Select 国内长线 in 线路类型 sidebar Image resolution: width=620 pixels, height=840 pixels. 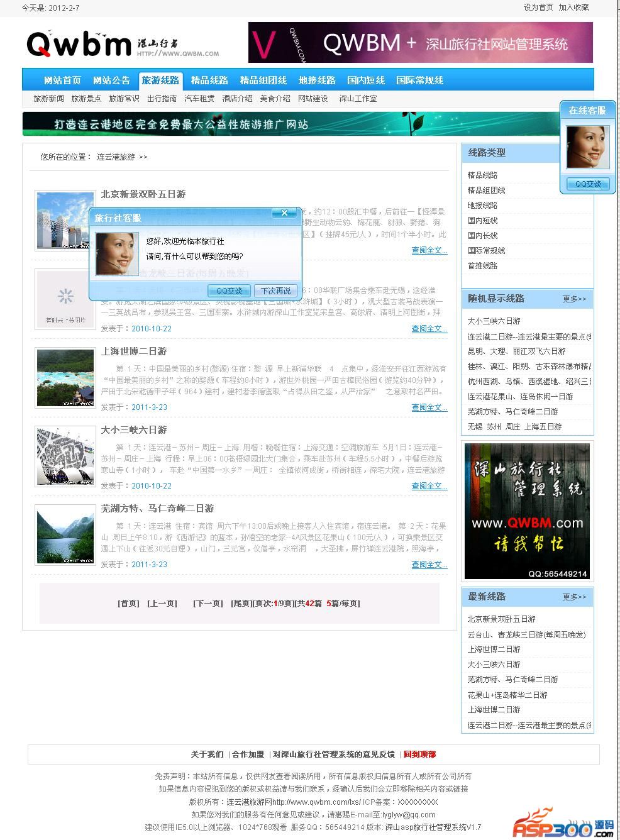(x=482, y=236)
